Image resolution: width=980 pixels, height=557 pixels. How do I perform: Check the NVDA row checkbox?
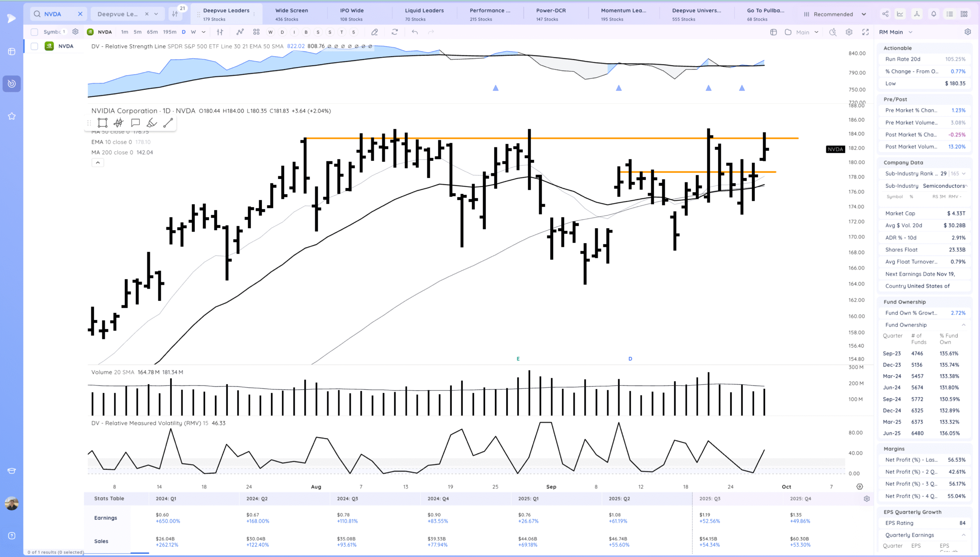34,46
